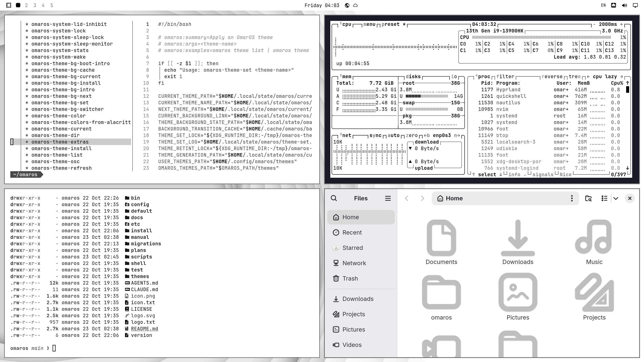
Task: Toggle io mode in btop disks
Action: click(x=454, y=76)
